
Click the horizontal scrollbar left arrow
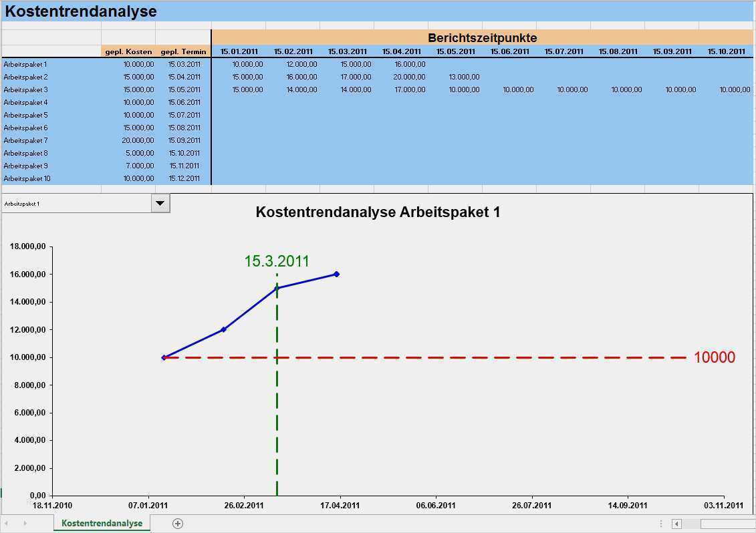pos(676,524)
